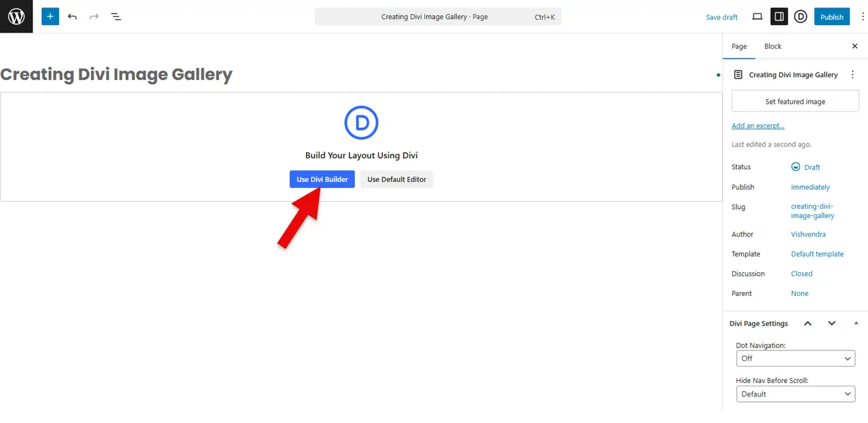Move Divi Page Settings panel up
The height and width of the screenshot is (423, 868).
tap(808, 323)
